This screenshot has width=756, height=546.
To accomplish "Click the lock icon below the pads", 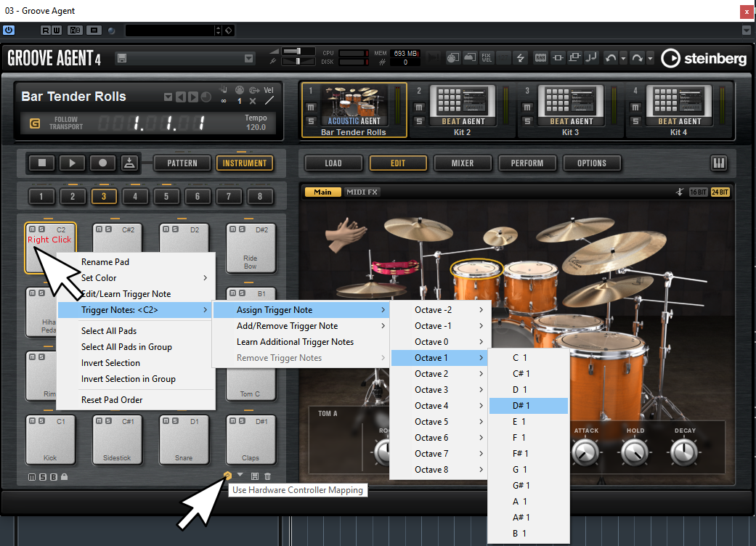I will point(64,477).
